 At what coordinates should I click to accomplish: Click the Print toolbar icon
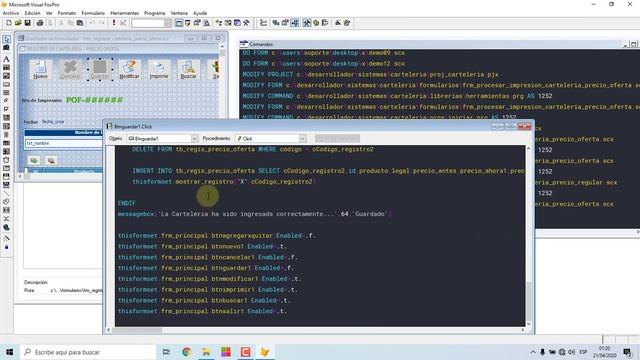[40, 23]
